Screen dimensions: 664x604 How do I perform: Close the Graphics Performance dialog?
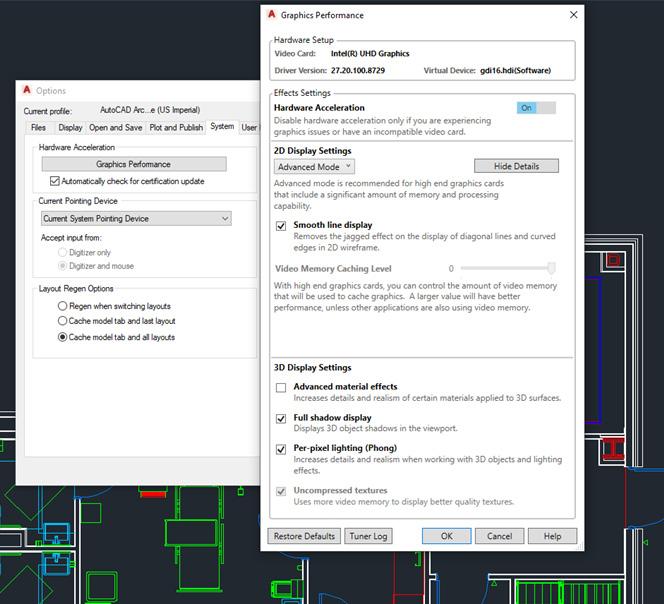(x=573, y=15)
